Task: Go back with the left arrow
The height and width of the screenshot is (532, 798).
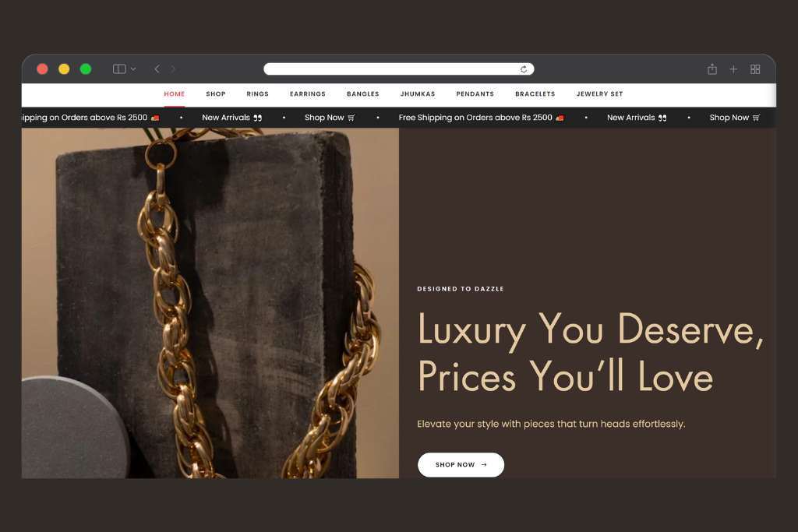Action: click(x=157, y=69)
